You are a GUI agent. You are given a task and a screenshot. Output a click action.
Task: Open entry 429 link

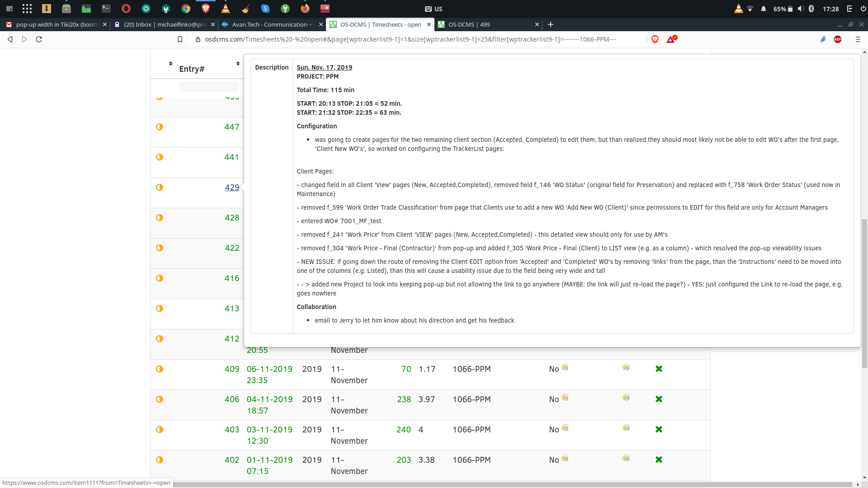232,188
